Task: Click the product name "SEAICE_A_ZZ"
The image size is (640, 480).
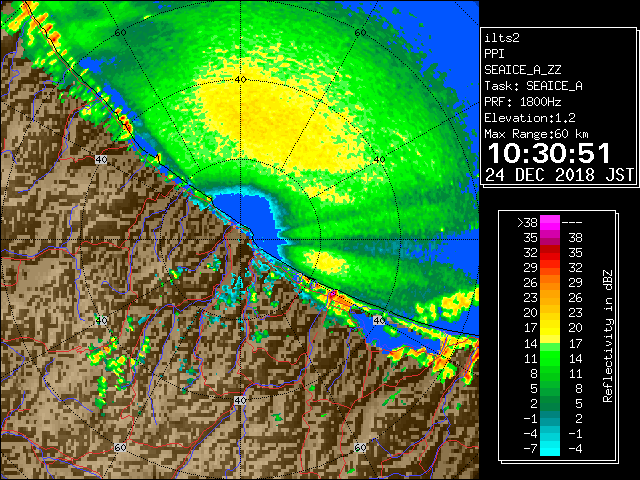Action: pyautogui.click(x=522, y=70)
